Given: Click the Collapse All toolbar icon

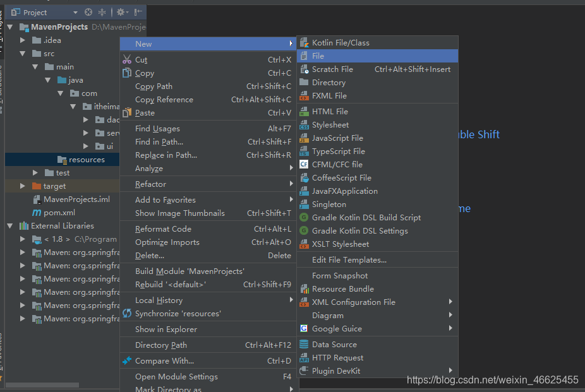Looking at the screenshot, I should point(102,12).
